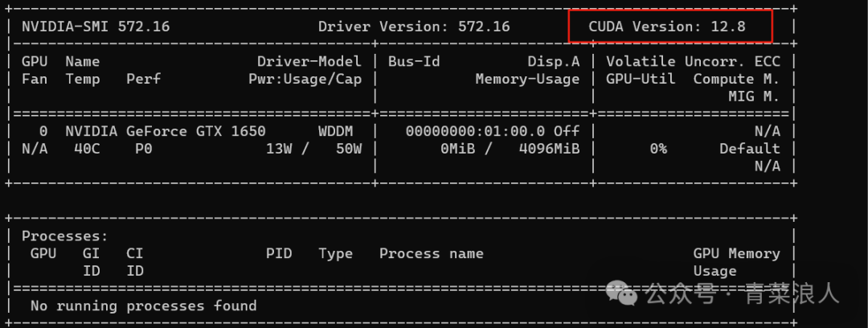Click the Off display active value
868x328 pixels.
(x=567, y=131)
